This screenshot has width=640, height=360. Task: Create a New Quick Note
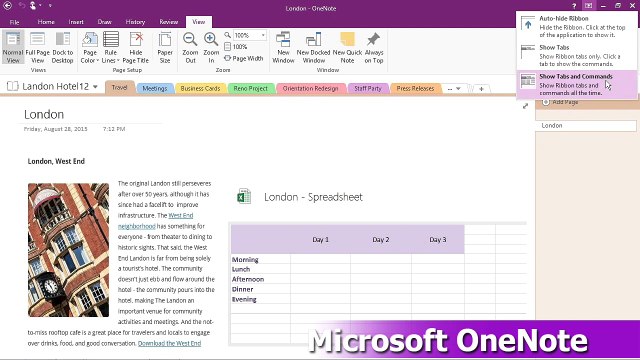click(x=347, y=48)
